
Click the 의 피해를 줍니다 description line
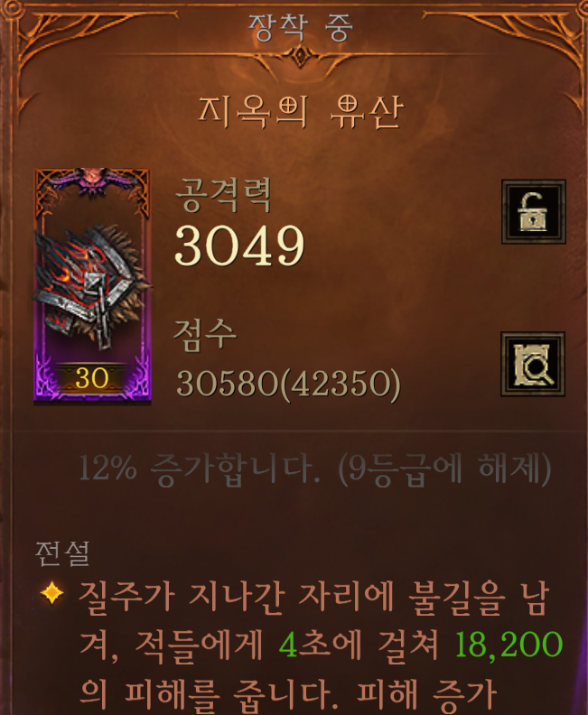tap(205, 694)
